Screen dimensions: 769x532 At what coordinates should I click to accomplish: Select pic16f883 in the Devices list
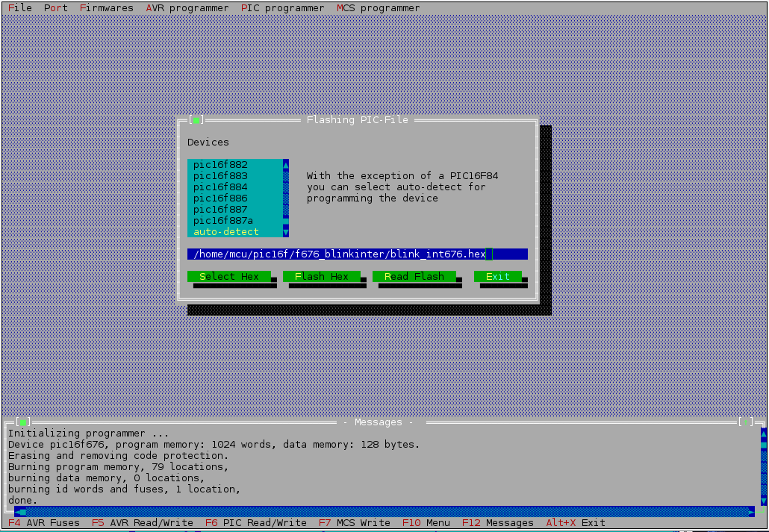(235, 175)
